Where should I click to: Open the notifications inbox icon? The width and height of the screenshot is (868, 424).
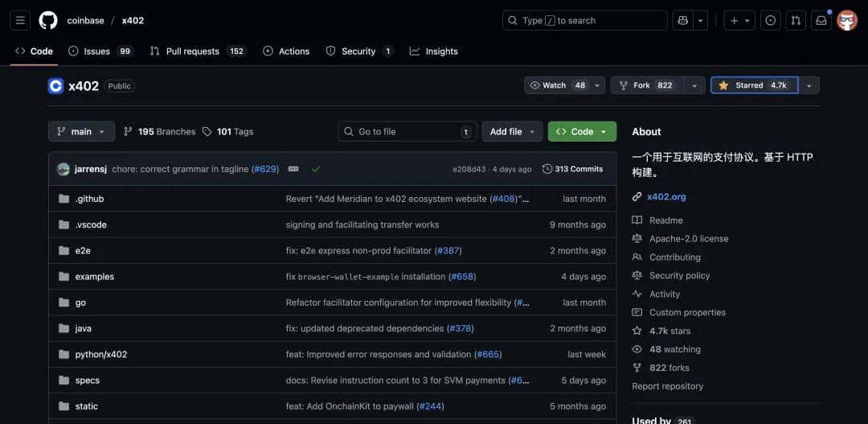tap(821, 20)
